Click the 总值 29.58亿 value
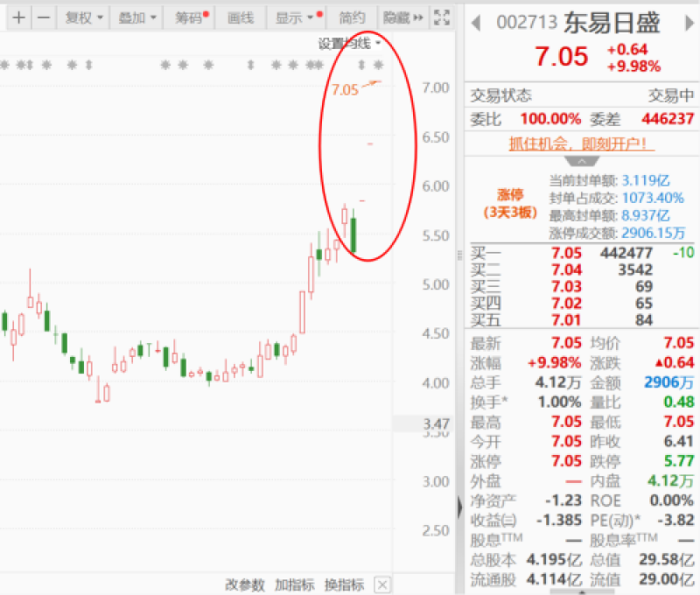This screenshot has height=595, width=700. [x=667, y=559]
